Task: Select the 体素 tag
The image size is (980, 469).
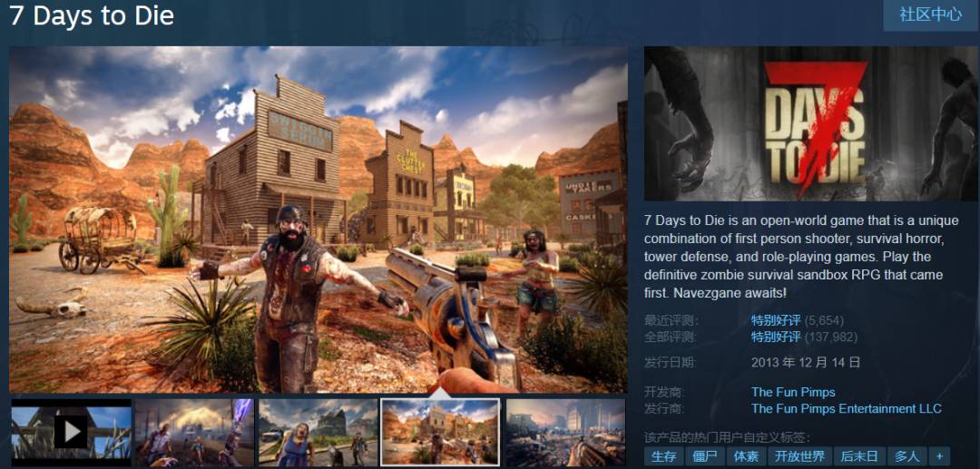Action: pos(746,456)
